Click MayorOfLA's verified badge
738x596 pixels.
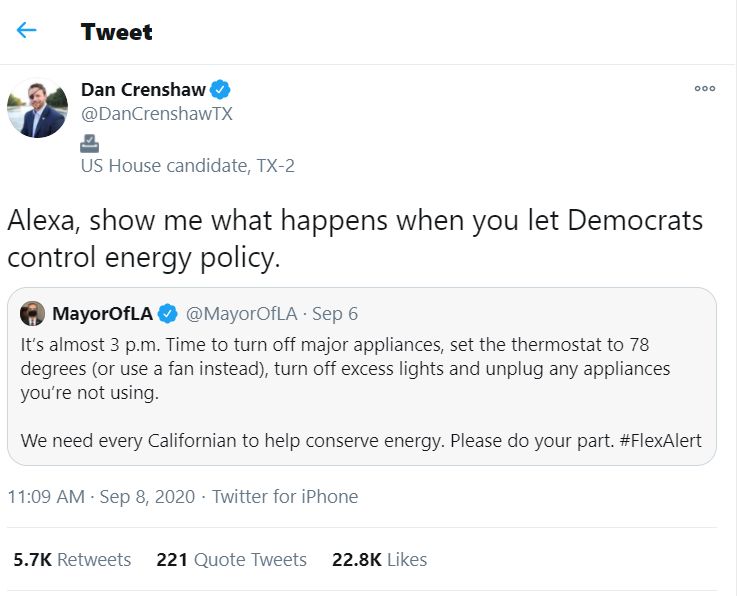click(x=168, y=313)
